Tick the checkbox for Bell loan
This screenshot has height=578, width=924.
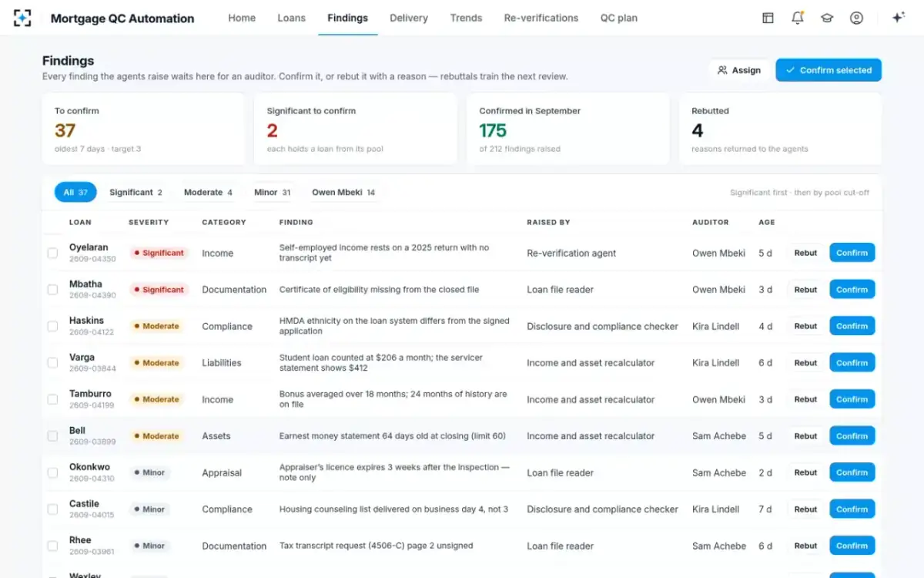52,436
